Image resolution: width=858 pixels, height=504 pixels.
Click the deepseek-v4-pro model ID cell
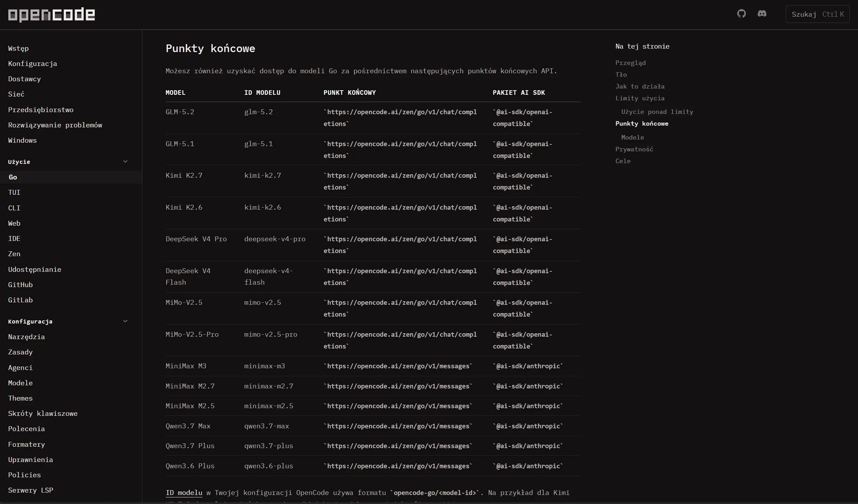pyautogui.click(x=275, y=239)
